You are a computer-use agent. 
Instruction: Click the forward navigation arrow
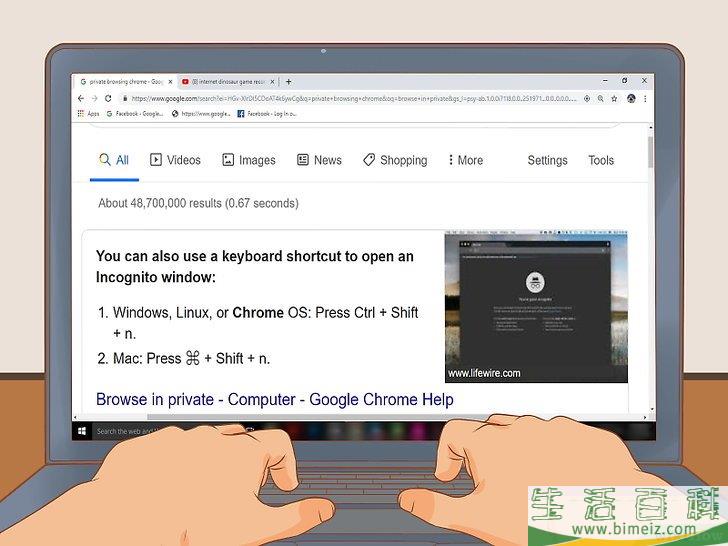(x=94, y=98)
